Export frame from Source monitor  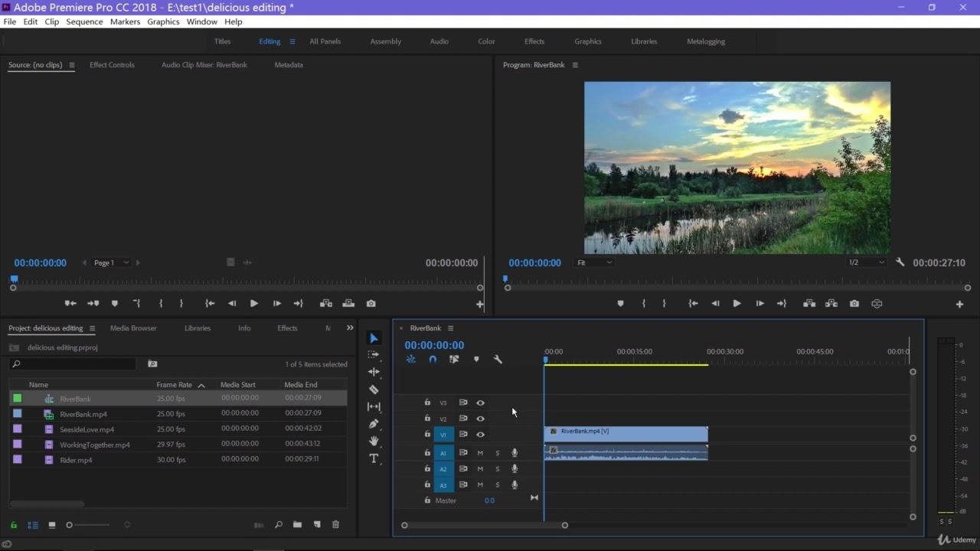click(371, 304)
